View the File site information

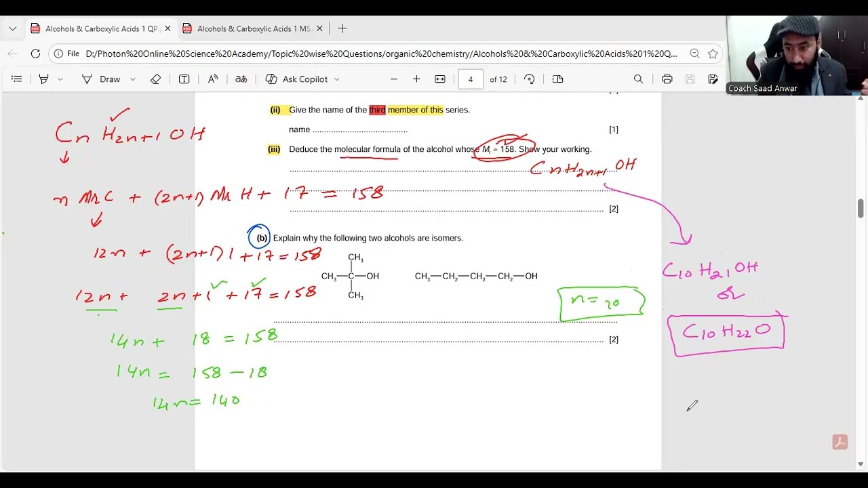pyautogui.click(x=67, y=54)
